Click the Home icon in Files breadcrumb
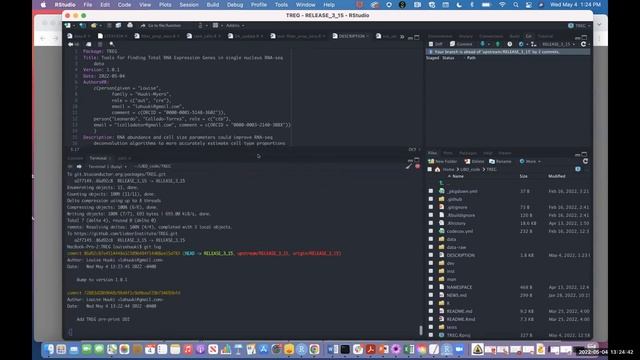Image resolution: width=640 pixels, height=360 pixels. pos(438,169)
